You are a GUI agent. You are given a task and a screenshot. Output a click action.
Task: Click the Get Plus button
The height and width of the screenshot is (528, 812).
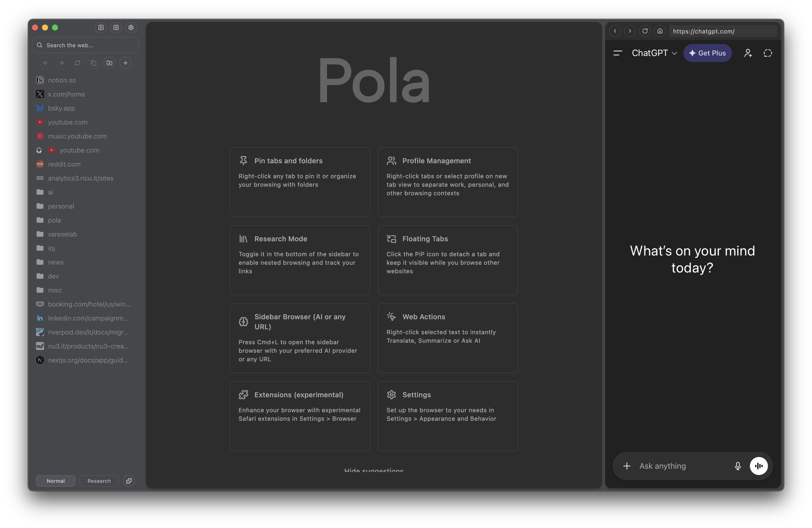707,53
